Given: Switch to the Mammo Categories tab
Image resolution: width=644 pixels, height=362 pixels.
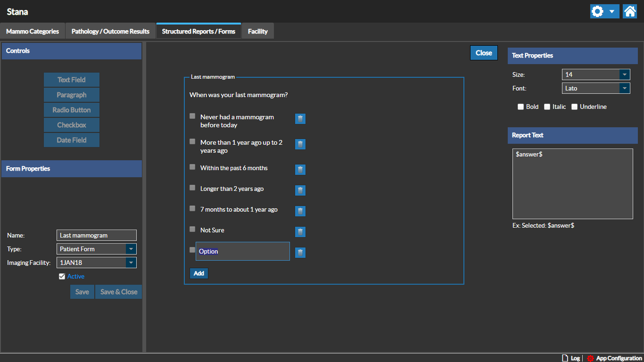Looking at the screenshot, I should click(x=33, y=32).
